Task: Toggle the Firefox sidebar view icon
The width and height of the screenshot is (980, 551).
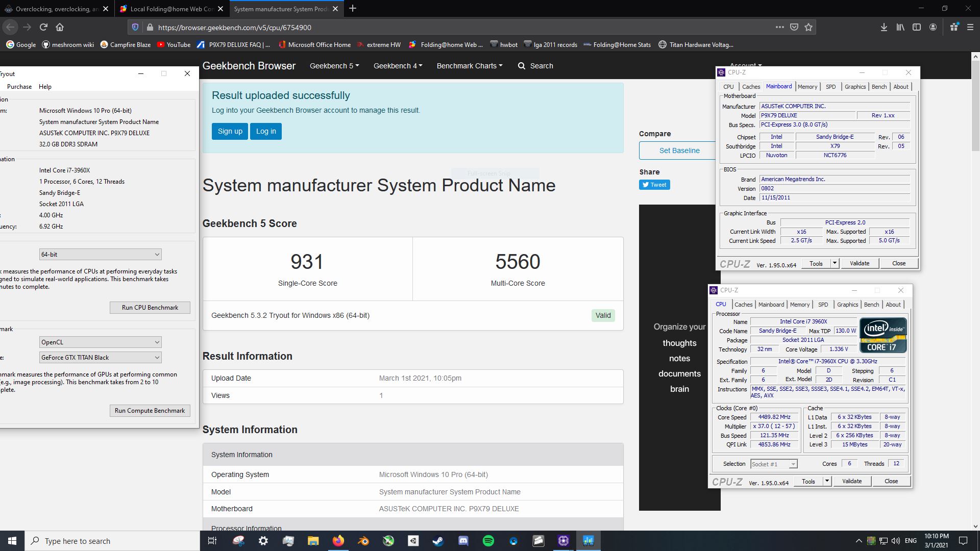Action: (x=917, y=27)
